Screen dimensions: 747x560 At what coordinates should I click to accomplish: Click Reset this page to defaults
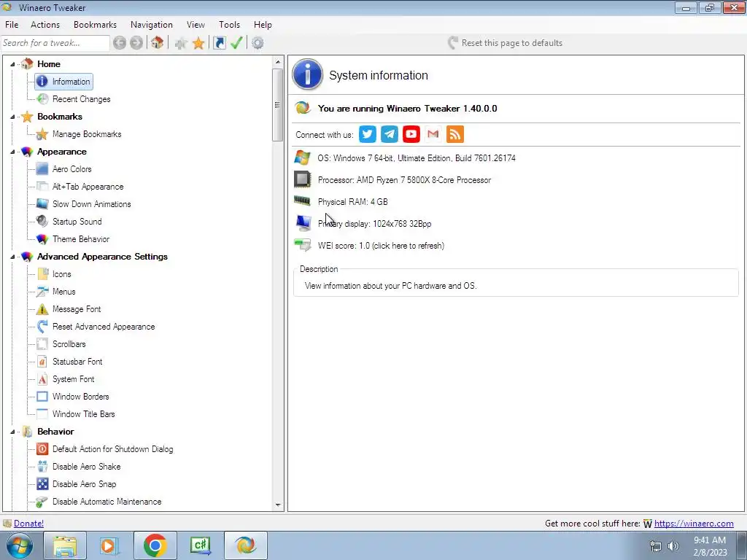pos(505,43)
